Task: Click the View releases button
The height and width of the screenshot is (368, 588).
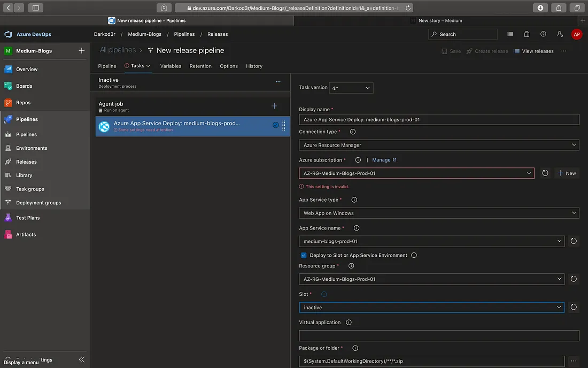Action: point(533,51)
